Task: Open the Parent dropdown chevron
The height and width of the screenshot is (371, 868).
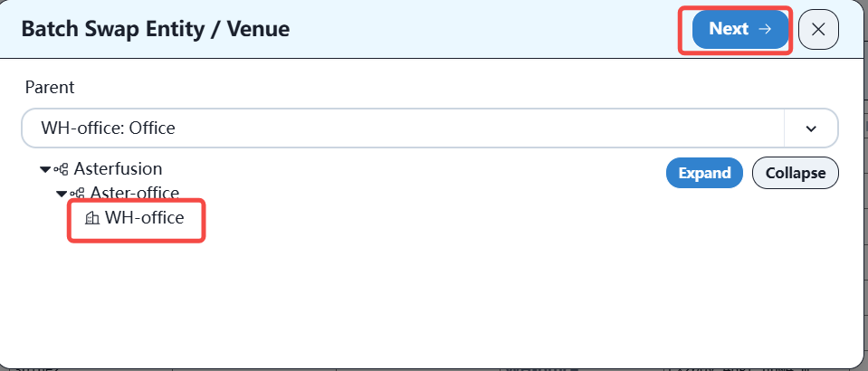Action: coord(810,128)
